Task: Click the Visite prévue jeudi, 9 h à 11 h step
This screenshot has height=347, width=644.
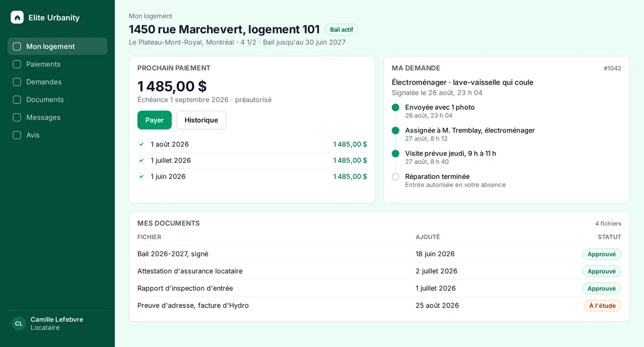Action: 451,154
